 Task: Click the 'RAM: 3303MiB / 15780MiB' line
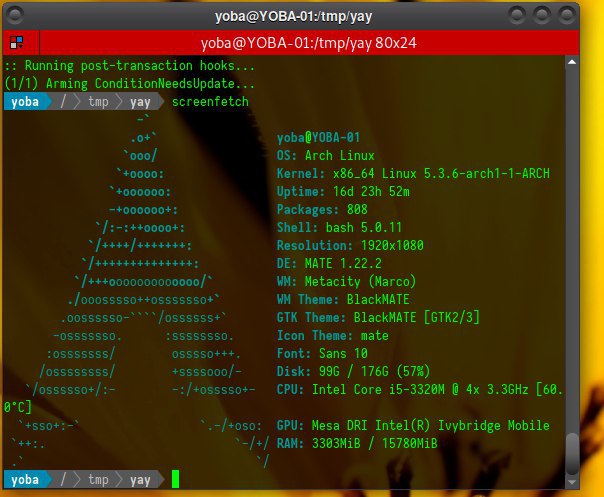[357, 443]
